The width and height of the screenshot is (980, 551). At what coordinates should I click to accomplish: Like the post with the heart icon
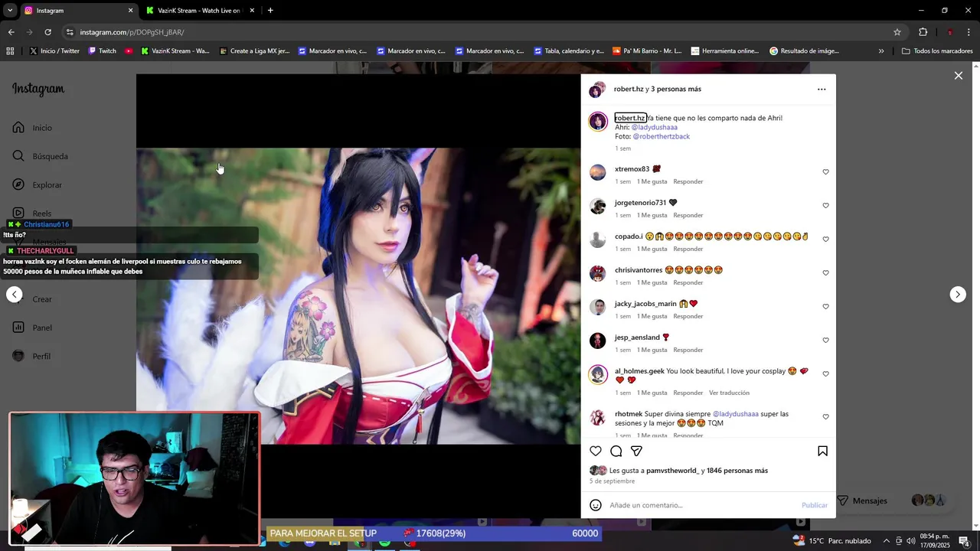(x=596, y=452)
